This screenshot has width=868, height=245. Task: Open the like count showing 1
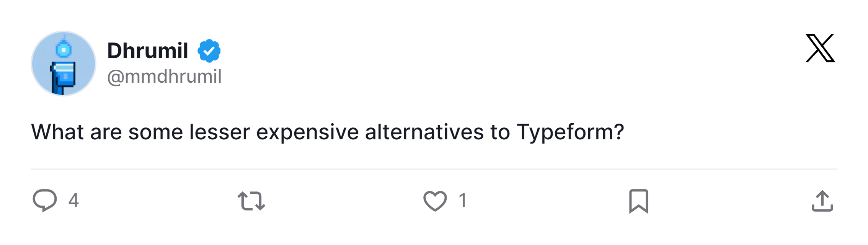462,200
